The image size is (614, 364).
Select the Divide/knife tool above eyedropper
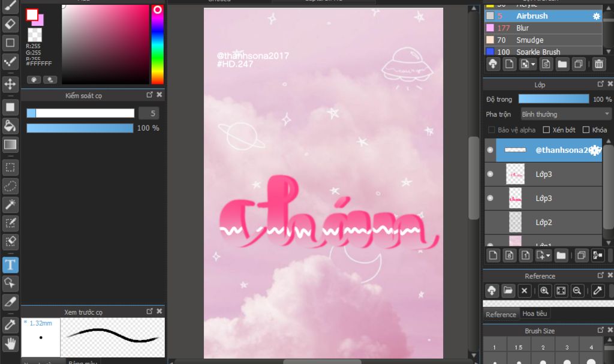pyautogui.click(x=10, y=302)
